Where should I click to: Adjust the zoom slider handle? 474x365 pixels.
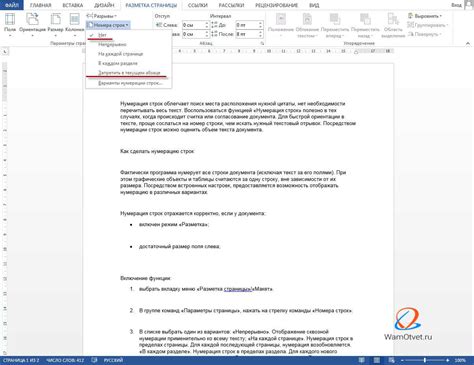tap(425, 360)
